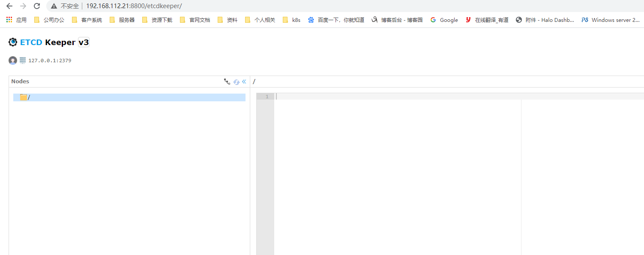Open the 个人相关 bookmark folder
Viewport: 644px width, 255px height.
[x=260, y=20]
